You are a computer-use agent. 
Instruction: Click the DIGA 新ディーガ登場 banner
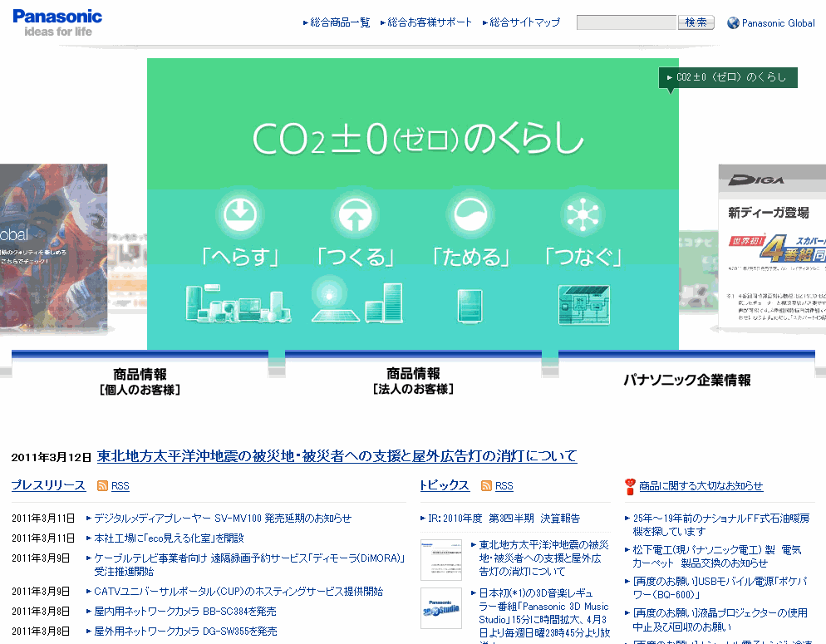tap(772, 248)
